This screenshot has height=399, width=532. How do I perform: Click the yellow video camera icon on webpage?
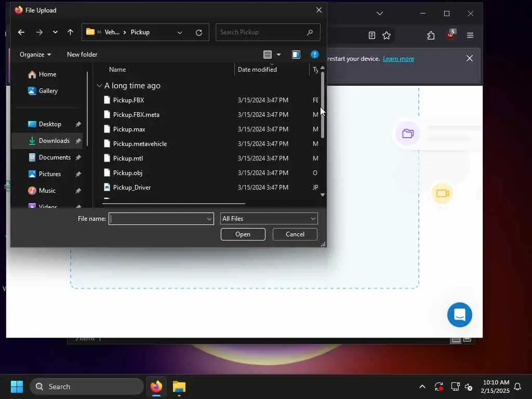click(443, 194)
